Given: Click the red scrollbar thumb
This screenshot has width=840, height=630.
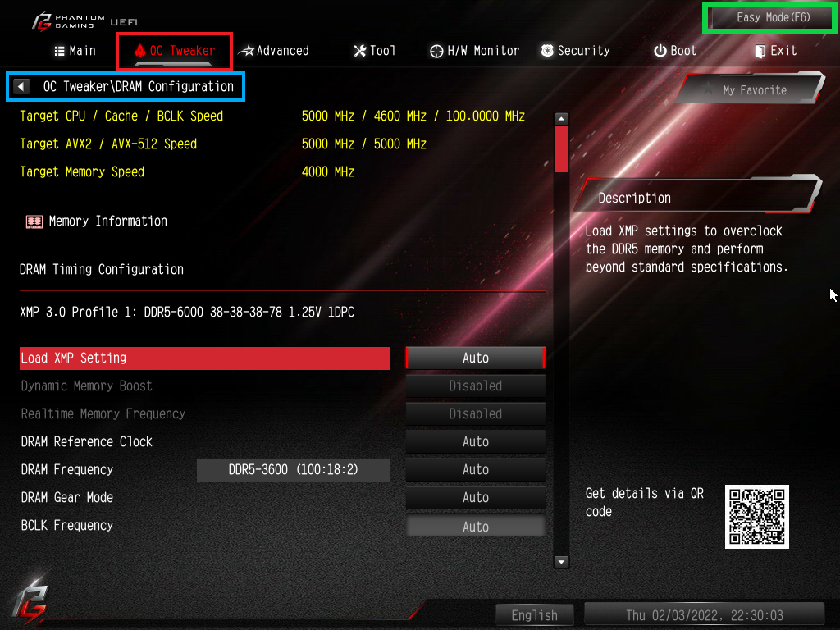Looking at the screenshot, I should pyautogui.click(x=561, y=149).
